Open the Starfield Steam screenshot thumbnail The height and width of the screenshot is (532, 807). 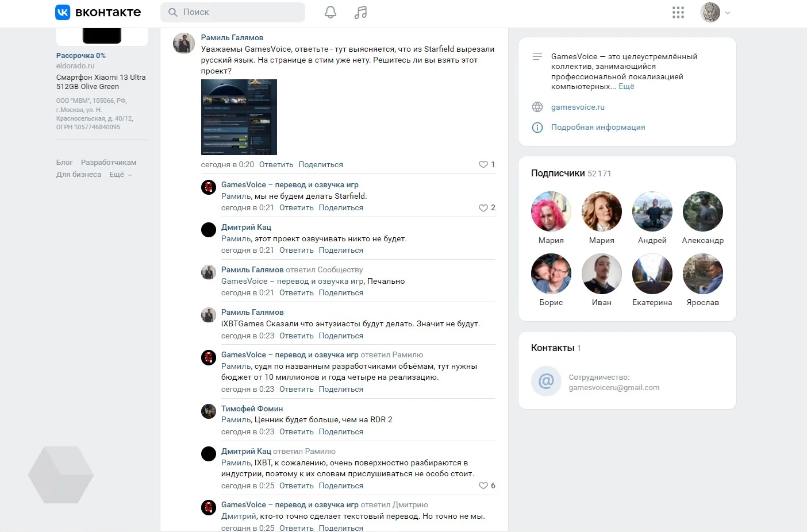tap(239, 117)
